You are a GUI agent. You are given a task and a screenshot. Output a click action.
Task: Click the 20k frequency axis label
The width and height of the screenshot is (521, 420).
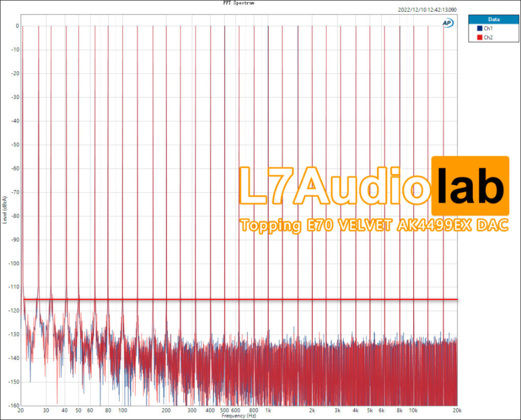[x=457, y=410]
